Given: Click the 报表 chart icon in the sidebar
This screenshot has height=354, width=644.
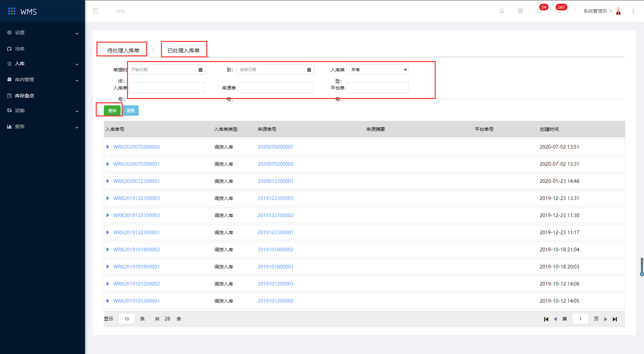Looking at the screenshot, I should [x=9, y=127].
